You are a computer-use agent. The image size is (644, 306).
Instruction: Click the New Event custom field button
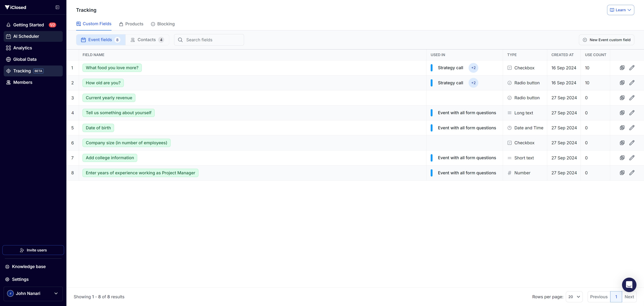pyautogui.click(x=606, y=40)
